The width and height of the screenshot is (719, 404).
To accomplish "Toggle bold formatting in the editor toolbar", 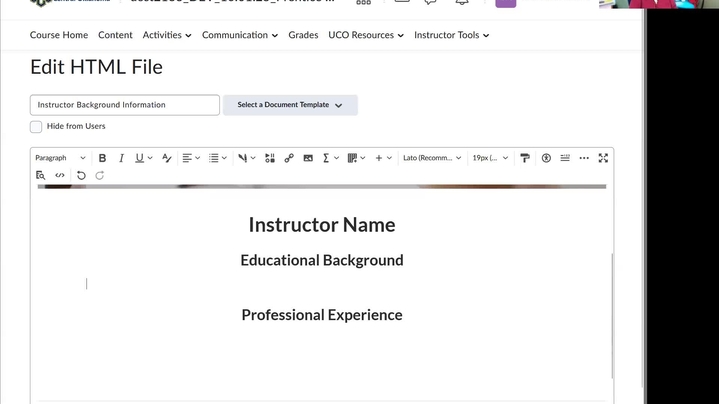I will pos(102,158).
